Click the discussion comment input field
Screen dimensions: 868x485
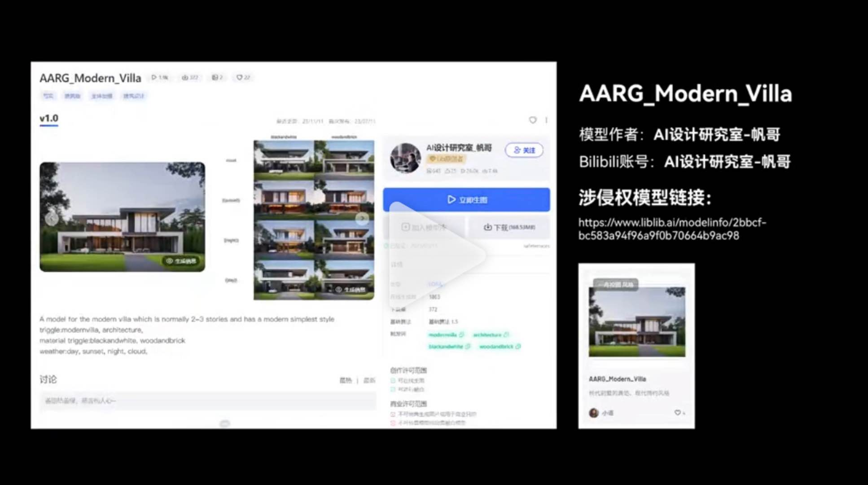[x=208, y=401]
